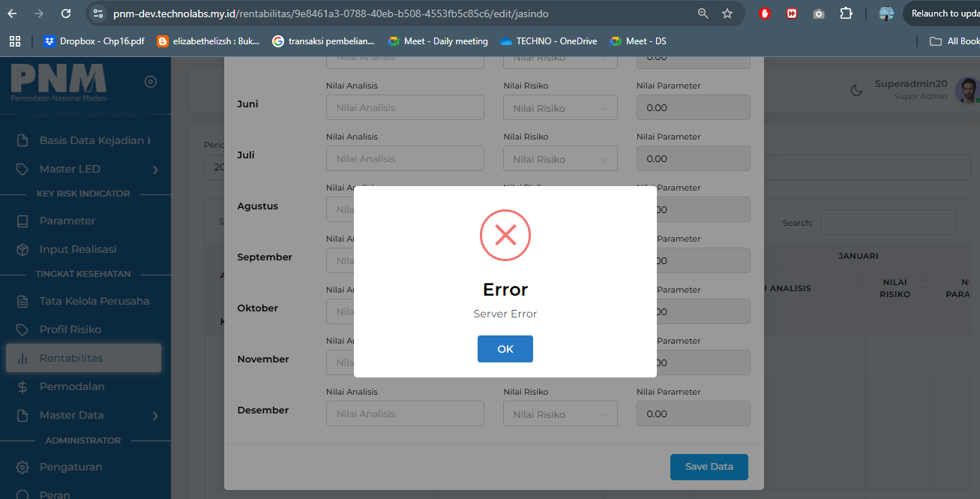Expand the Master Data submenu chevron
This screenshot has width=980, height=499.
click(x=155, y=416)
